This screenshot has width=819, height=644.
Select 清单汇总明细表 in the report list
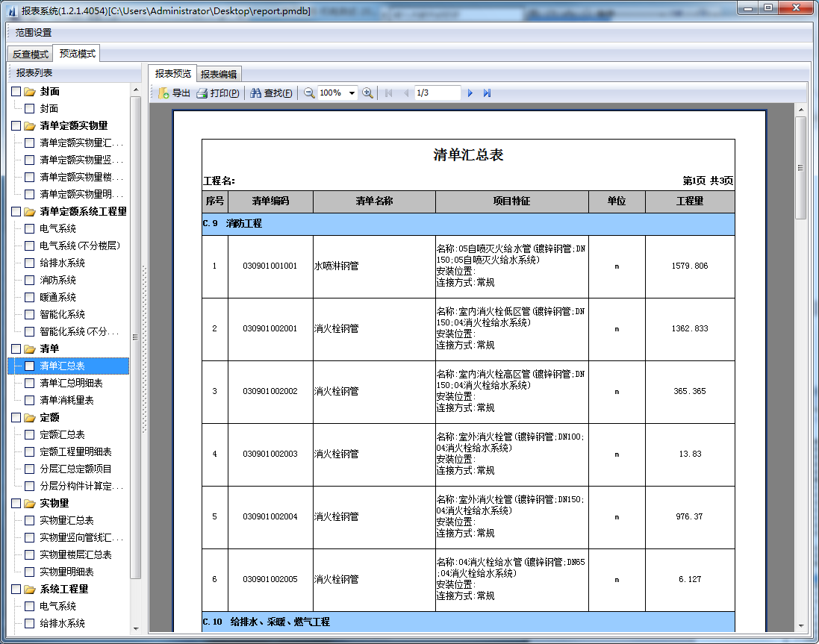click(x=71, y=384)
